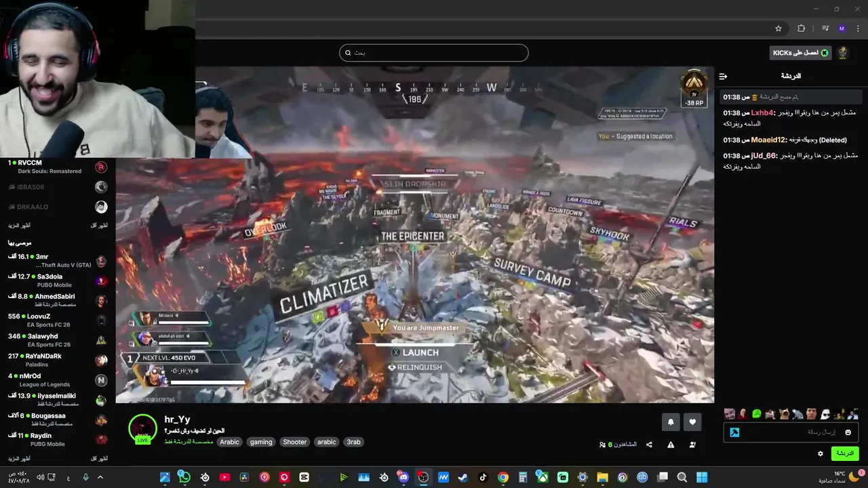Open AhmedSabiri channel in sidebar
868x488 pixels.
(x=58, y=300)
